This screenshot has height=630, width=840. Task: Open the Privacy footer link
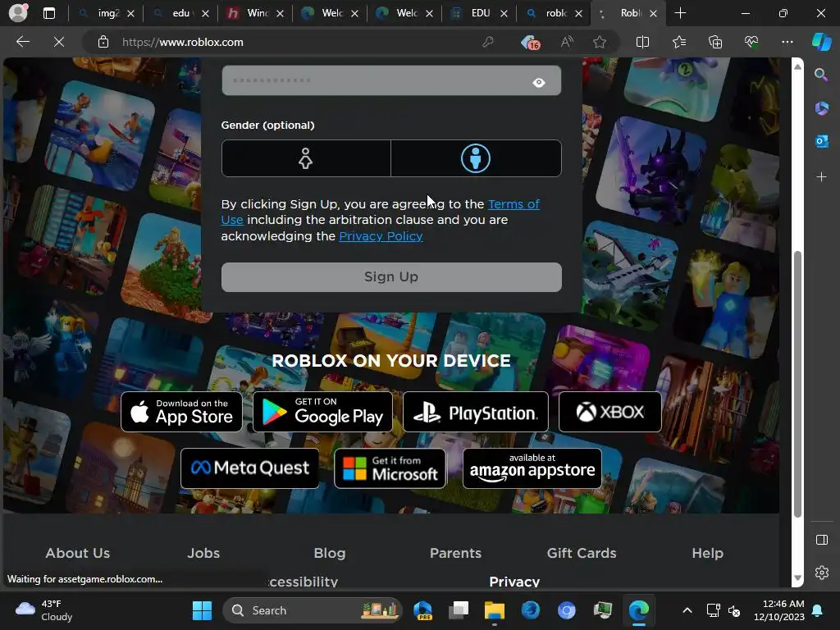(x=514, y=582)
